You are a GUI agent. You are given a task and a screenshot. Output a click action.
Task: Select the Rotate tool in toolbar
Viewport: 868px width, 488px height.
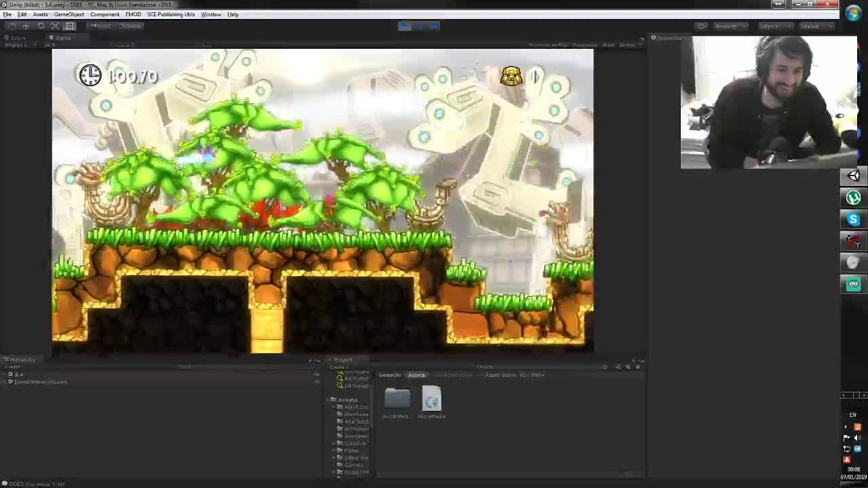tap(41, 26)
